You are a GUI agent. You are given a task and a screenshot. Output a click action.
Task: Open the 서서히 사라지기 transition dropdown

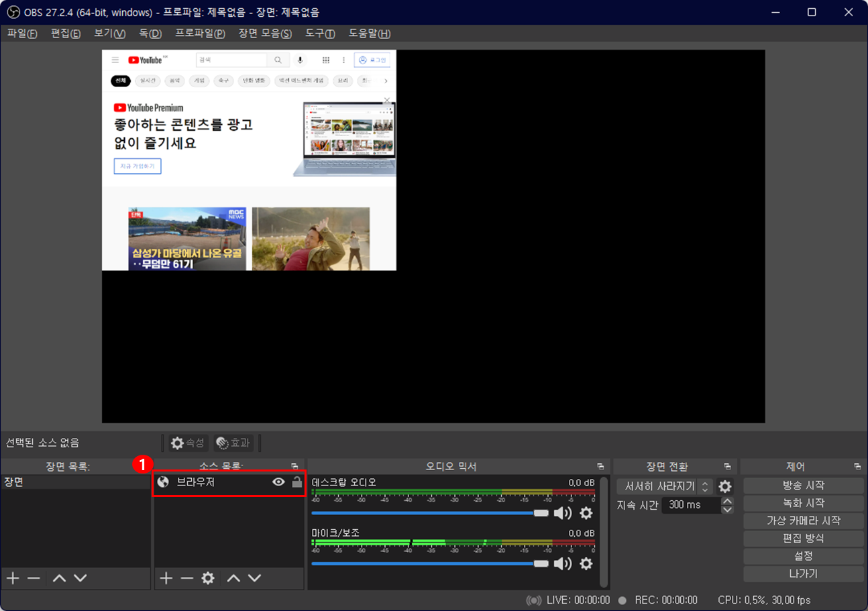665,486
